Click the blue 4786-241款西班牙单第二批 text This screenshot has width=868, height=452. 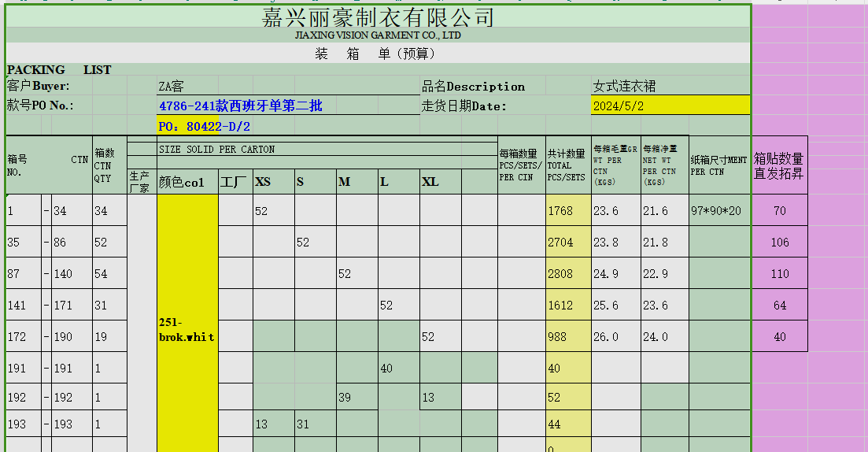[241, 106]
